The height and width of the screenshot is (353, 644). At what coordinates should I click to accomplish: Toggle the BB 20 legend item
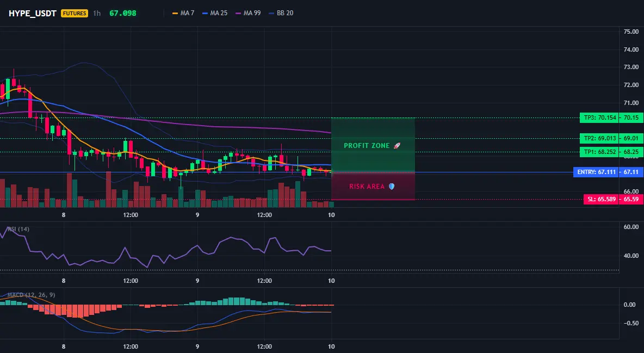click(281, 13)
